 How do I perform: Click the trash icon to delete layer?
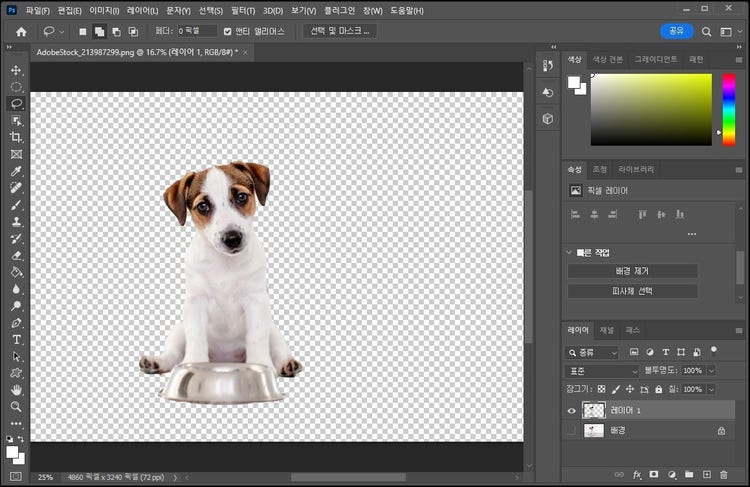pos(725,474)
